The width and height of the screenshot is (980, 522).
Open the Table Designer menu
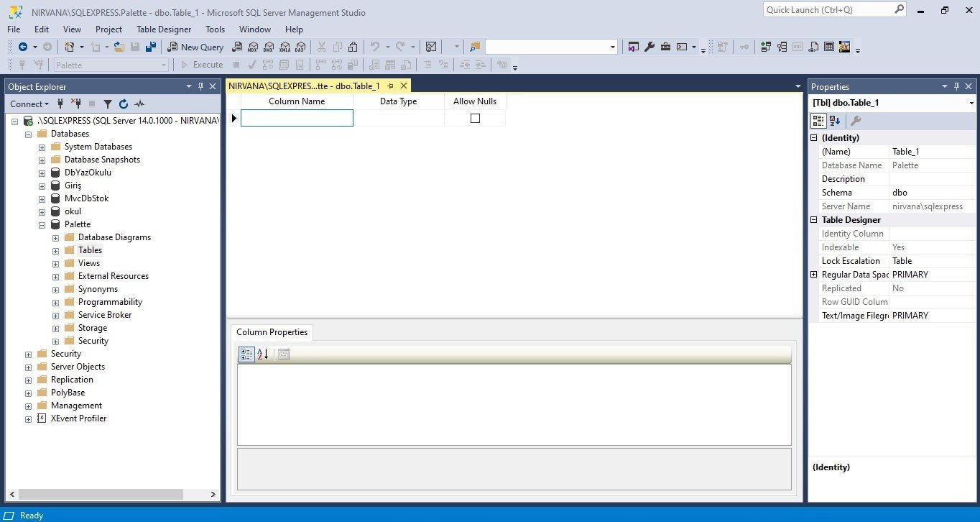tap(164, 29)
